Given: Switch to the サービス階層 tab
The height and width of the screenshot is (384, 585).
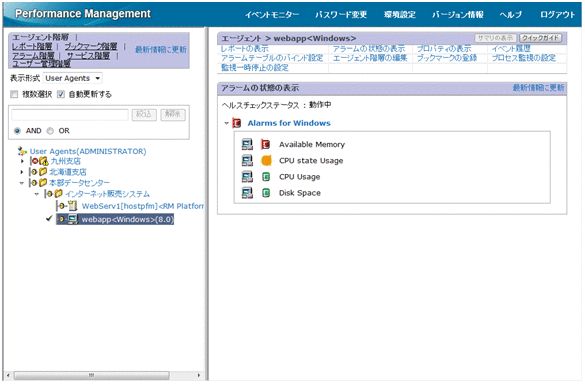Looking at the screenshot, I should (x=88, y=56).
